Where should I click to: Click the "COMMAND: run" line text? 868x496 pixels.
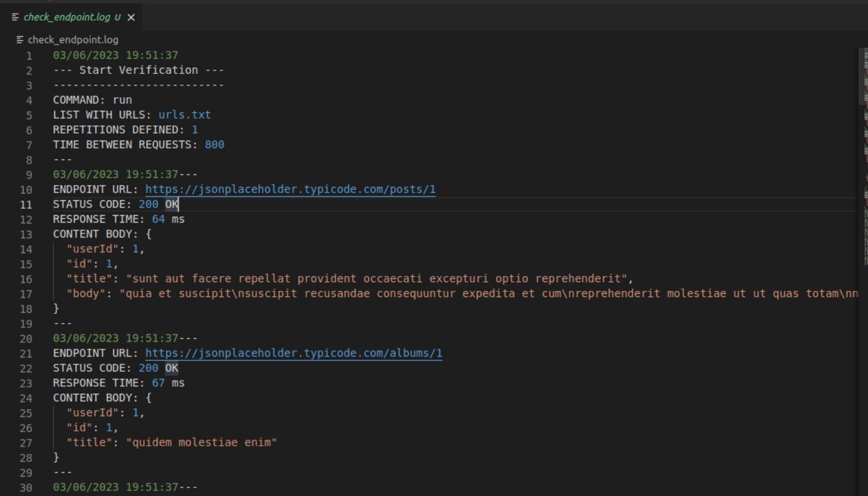(x=92, y=100)
